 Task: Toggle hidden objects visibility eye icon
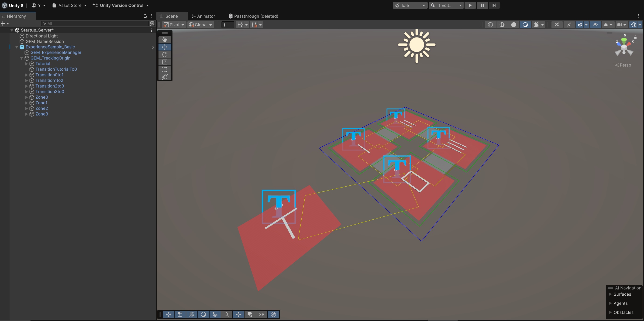pyautogui.click(x=595, y=25)
